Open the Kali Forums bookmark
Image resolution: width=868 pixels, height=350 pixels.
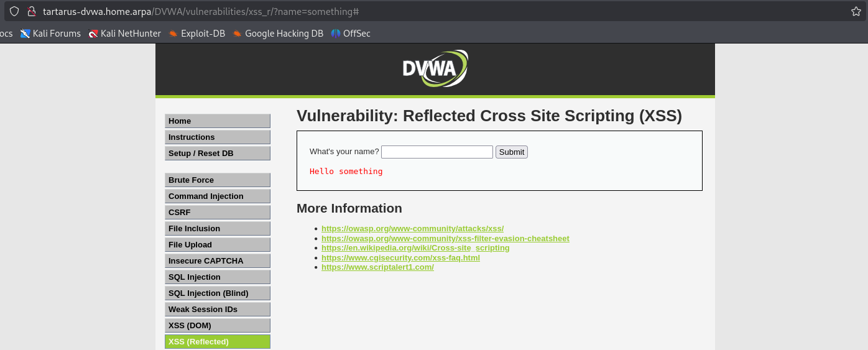tap(51, 34)
